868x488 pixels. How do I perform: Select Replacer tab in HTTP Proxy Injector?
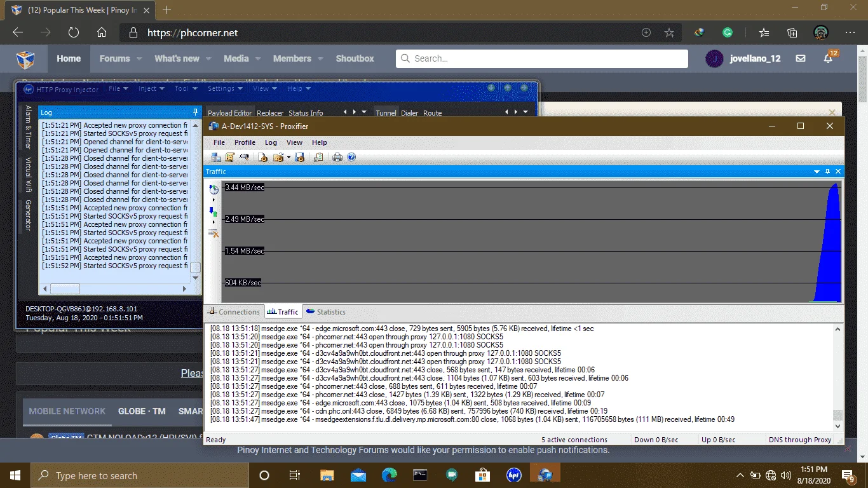point(270,112)
